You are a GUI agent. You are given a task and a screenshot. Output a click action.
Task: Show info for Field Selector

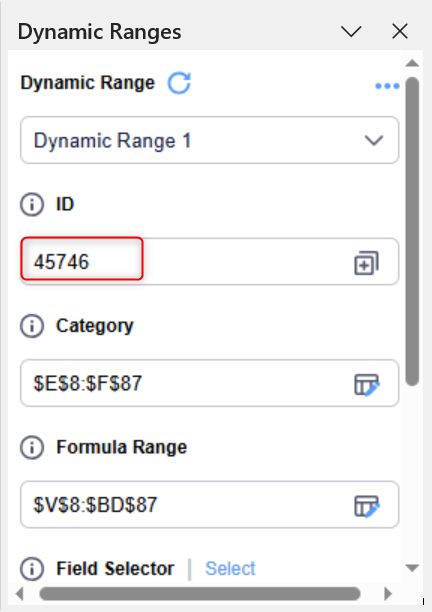(x=32, y=569)
